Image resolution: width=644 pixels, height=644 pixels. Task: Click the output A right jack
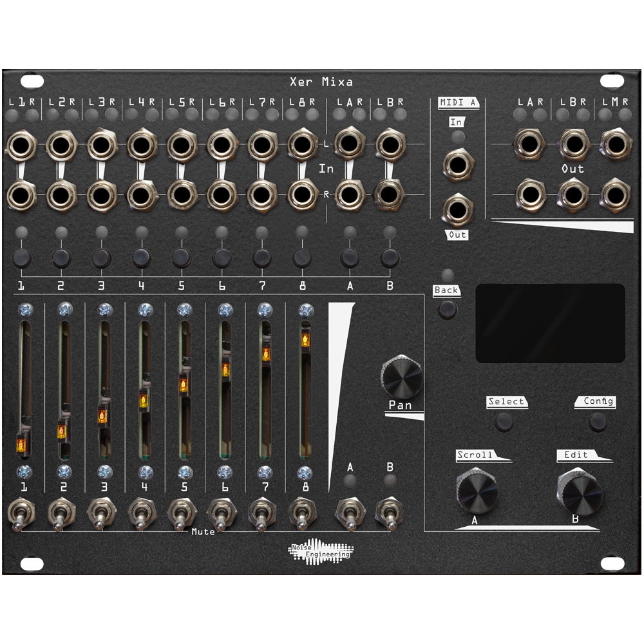point(530,194)
